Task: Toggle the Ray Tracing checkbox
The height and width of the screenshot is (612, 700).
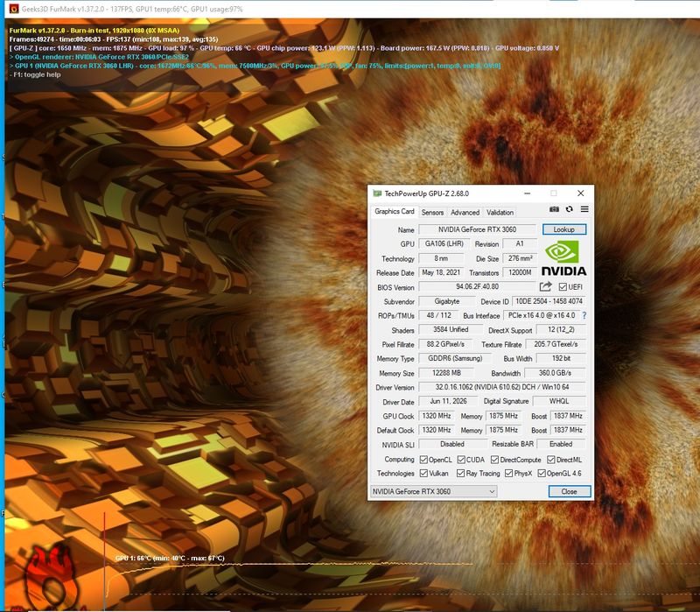Action: pos(461,473)
